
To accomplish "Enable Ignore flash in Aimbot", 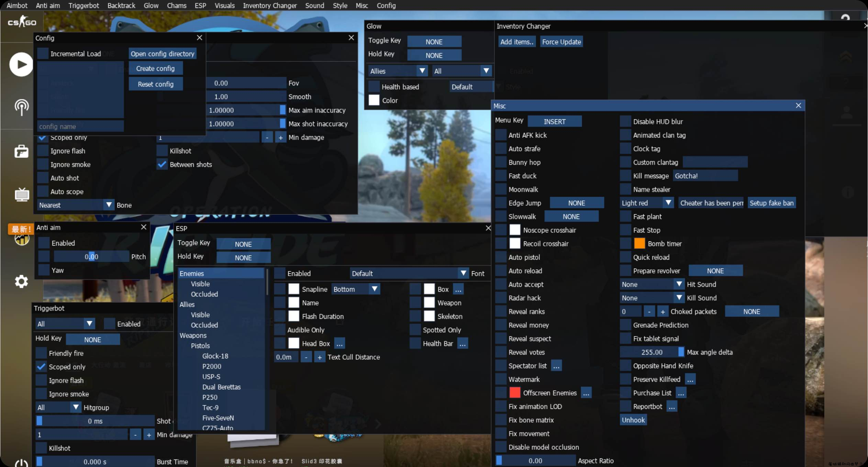I will click(43, 151).
